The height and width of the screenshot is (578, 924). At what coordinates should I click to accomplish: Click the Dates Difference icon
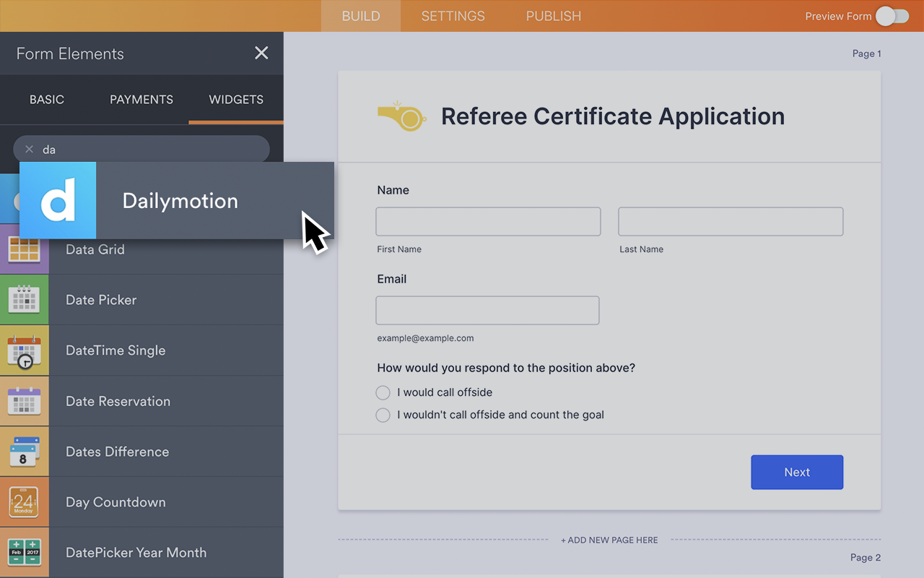pyautogui.click(x=25, y=452)
